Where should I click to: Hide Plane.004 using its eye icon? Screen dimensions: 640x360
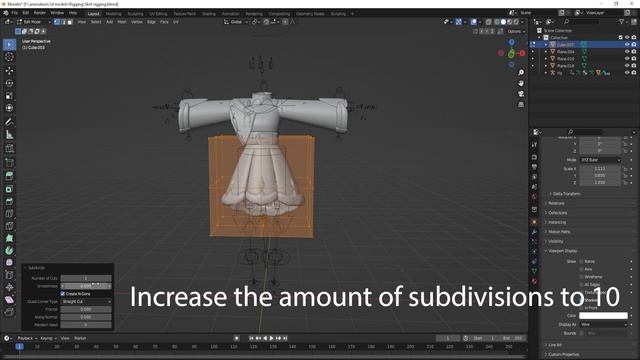coord(627,52)
